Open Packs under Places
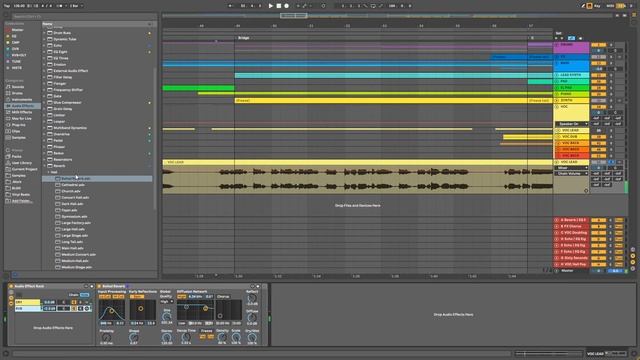Image resolution: width=640 pixels, height=360 pixels. pyautogui.click(x=16, y=156)
